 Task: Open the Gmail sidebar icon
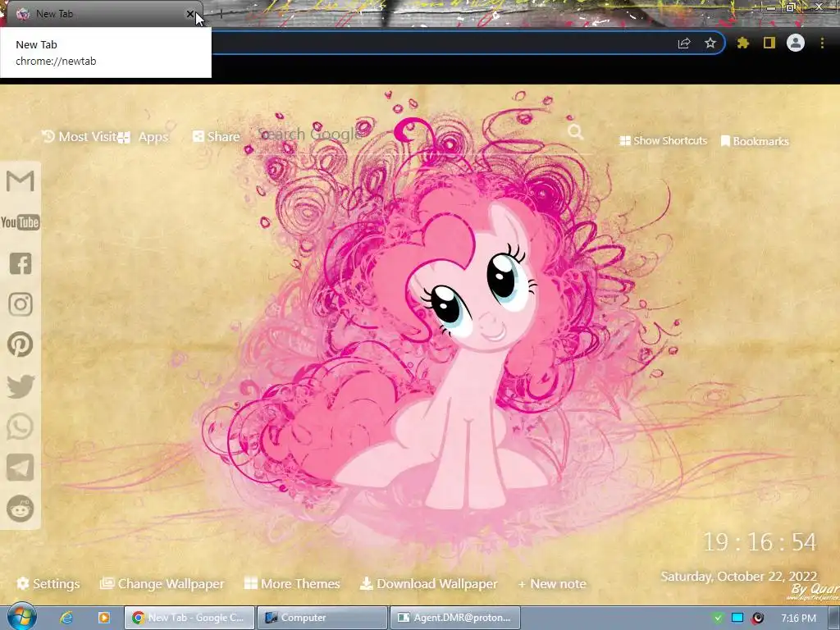point(21,181)
